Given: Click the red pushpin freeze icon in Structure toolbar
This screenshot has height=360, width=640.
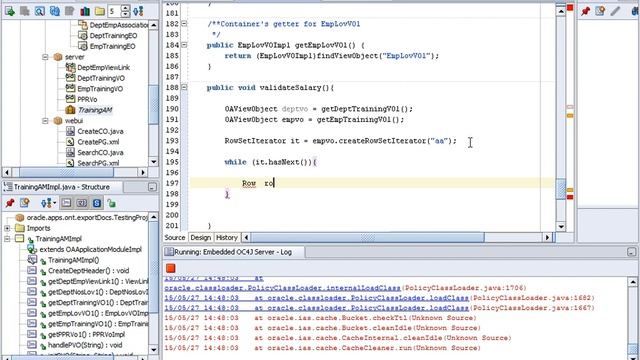Looking at the screenshot, I should [10, 202].
